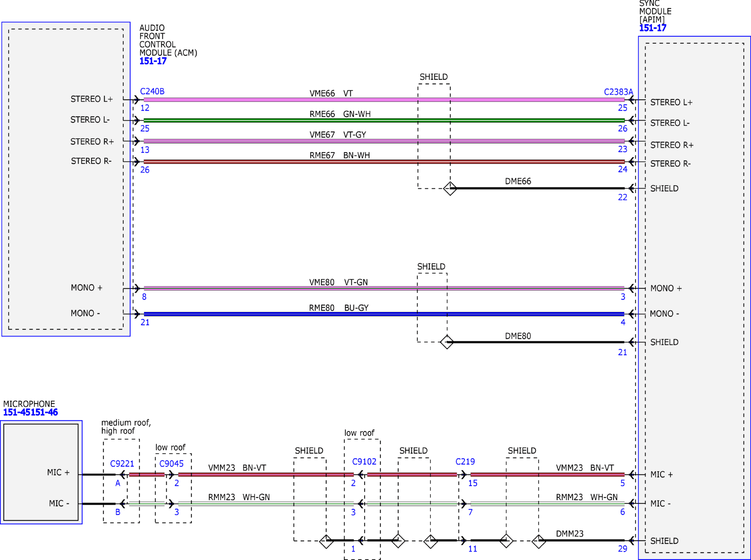Select the STEREO L+ terminal arrow at C240B
The height and width of the screenshot is (560, 751).
(136, 100)
